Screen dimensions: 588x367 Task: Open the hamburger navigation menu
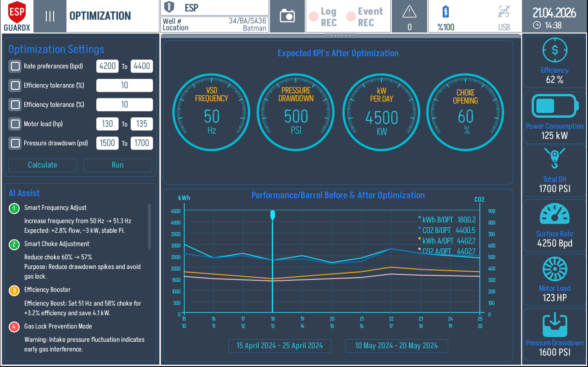(x=49, y=16)
